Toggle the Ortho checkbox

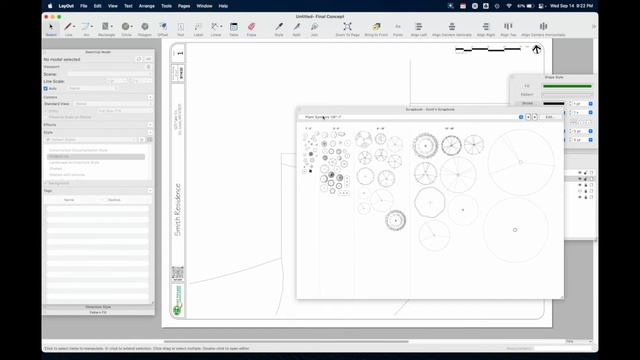46,111
